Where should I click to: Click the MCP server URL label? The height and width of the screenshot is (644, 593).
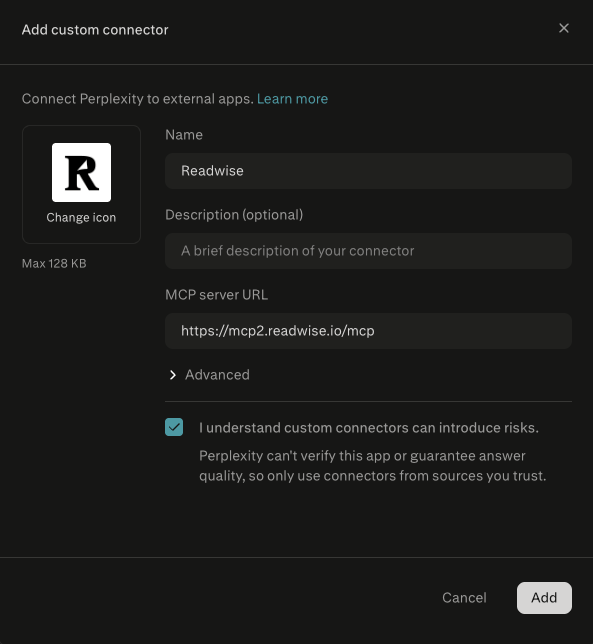point(216,295)
